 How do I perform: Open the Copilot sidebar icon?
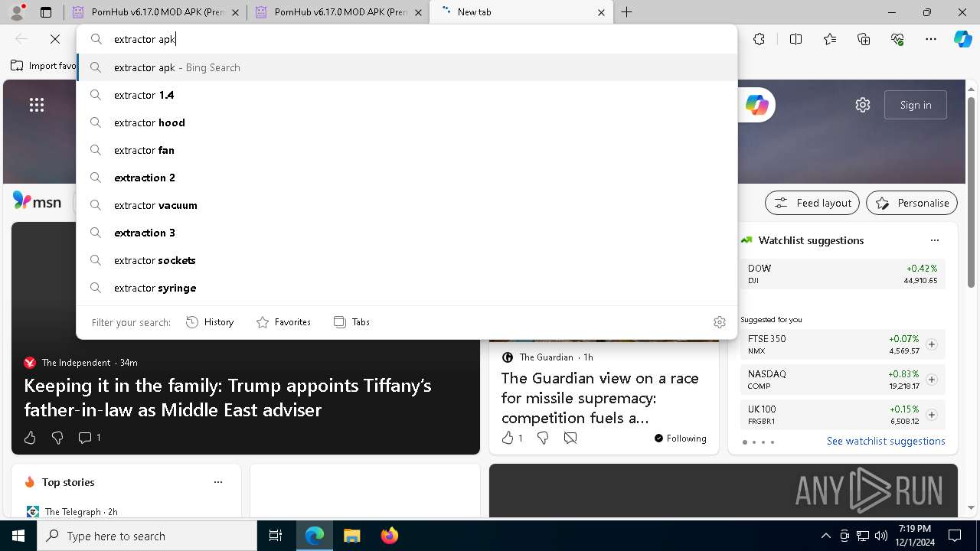tap(962, 39)
